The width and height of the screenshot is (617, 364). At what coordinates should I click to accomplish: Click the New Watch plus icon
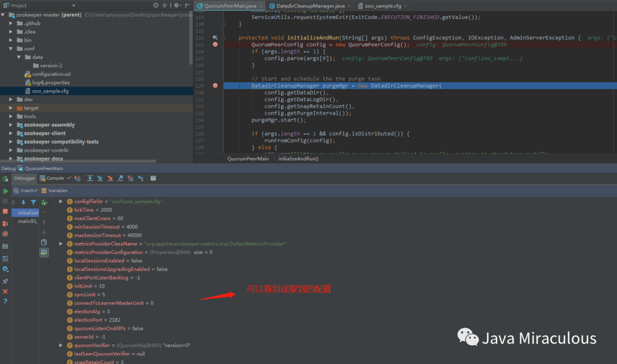point(44,203)
